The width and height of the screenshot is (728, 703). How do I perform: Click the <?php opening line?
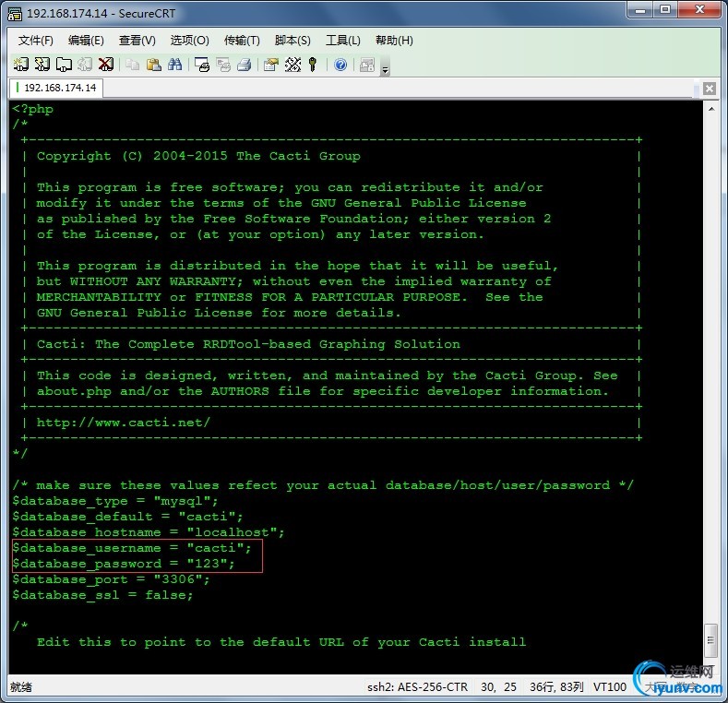33,109
